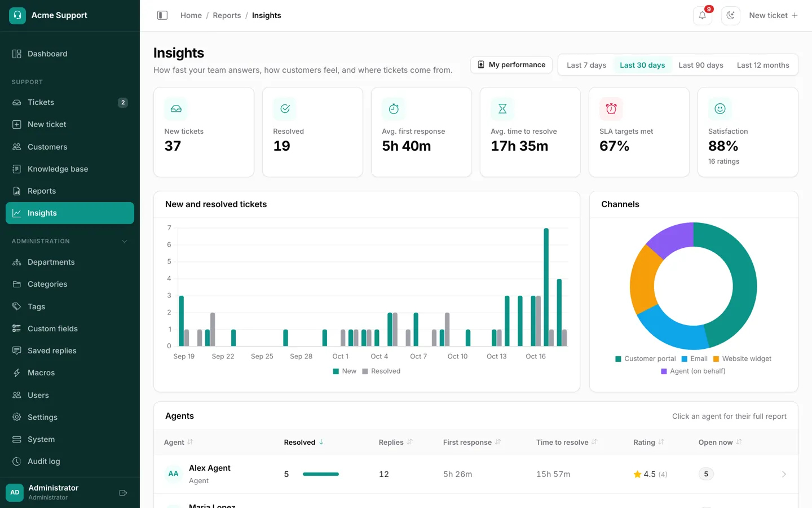Toggle the Resolved series legend item
The image size is (812, 508).
pyautogui.click(x=381, y=371)
